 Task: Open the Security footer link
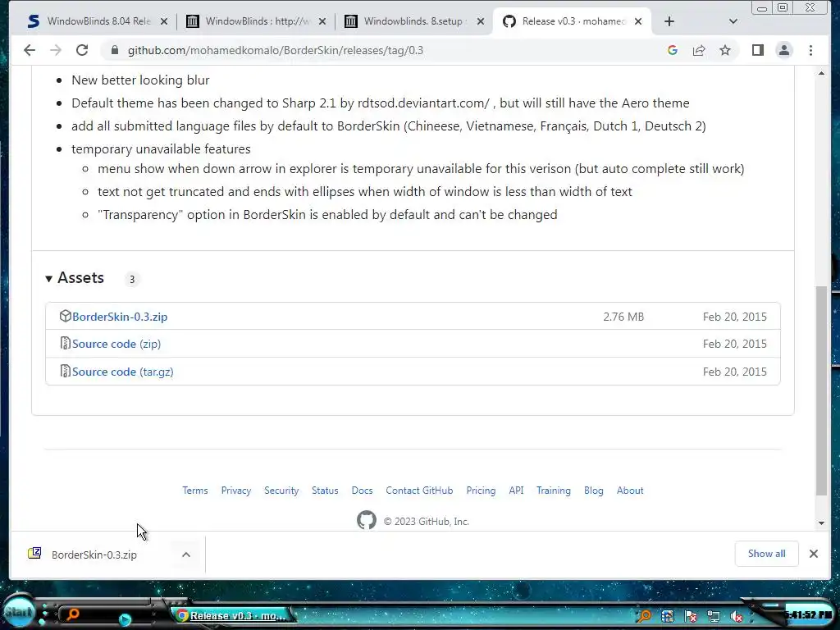(x=281, y=491)
